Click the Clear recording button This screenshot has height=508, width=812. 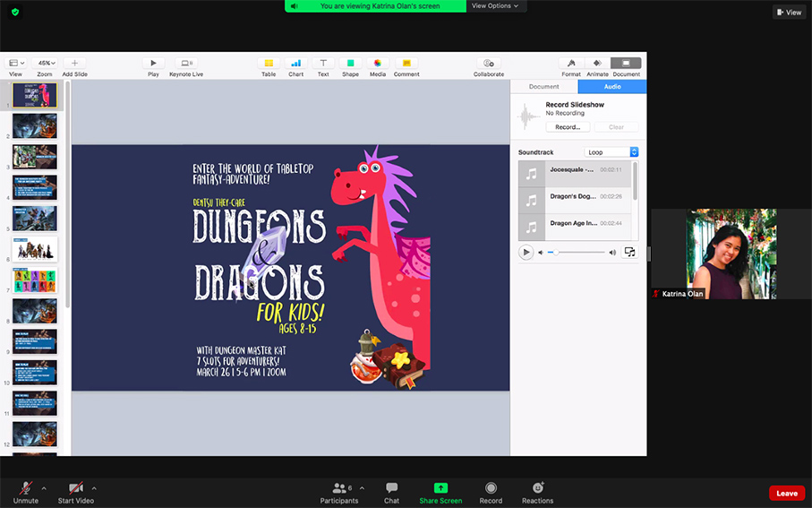pos(616,127)
